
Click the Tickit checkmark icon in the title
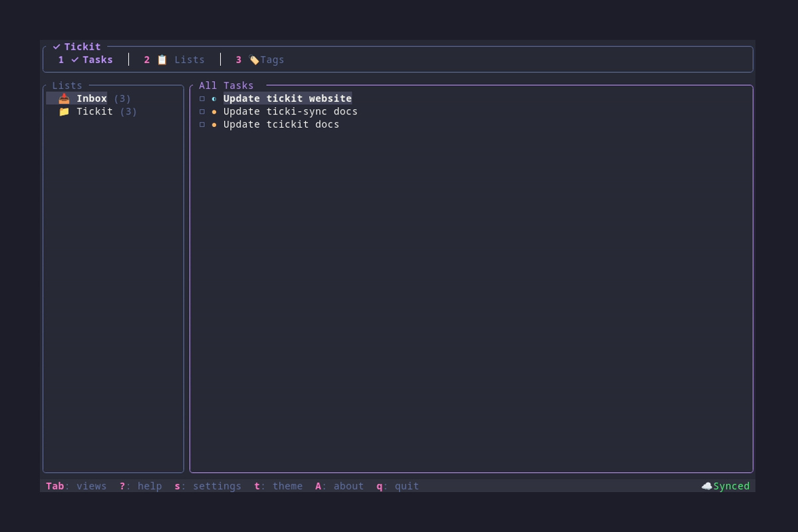tap(58, 47)
